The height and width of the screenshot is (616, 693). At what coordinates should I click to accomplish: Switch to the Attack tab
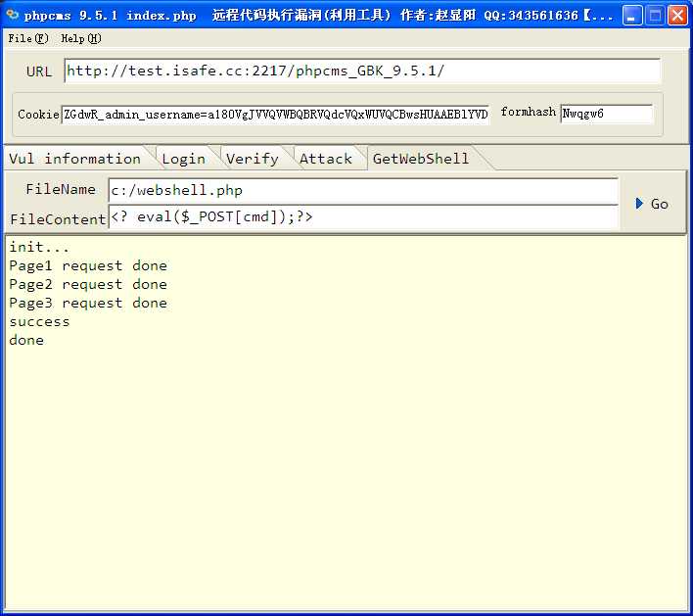pos(326,159)
